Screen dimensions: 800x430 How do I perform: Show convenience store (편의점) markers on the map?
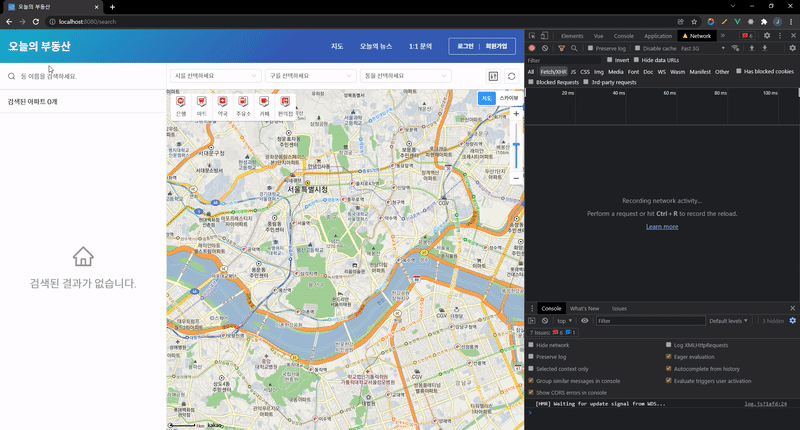point(285,106)
